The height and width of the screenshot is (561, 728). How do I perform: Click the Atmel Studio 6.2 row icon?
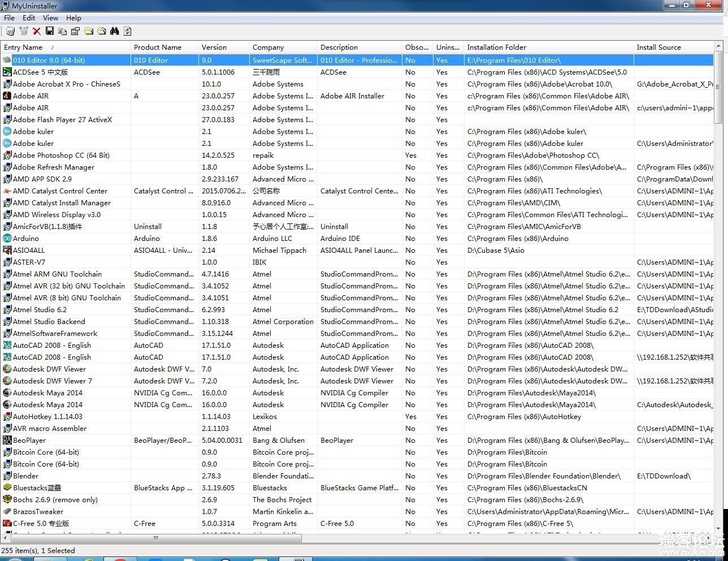[7, 309]
